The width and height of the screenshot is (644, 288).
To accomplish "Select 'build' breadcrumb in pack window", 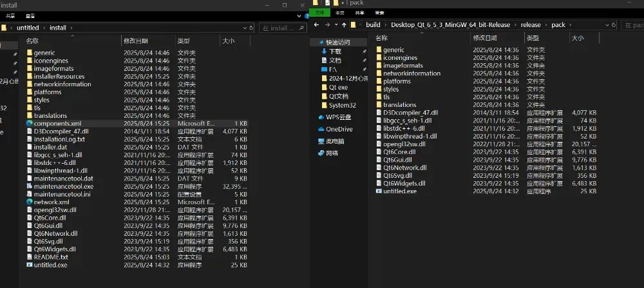I will pos(373,24).
